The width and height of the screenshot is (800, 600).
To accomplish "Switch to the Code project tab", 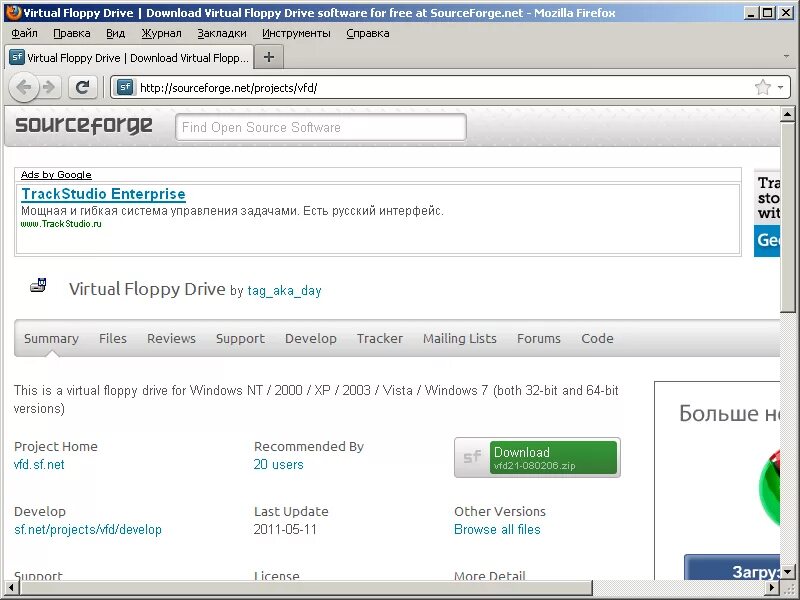I will click(597, 338).
